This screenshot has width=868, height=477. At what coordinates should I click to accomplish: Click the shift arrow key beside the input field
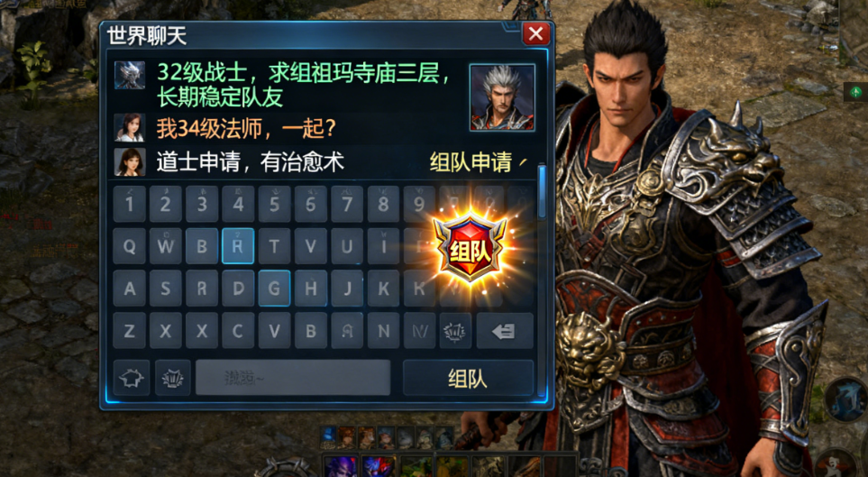[x=132, y=378]
